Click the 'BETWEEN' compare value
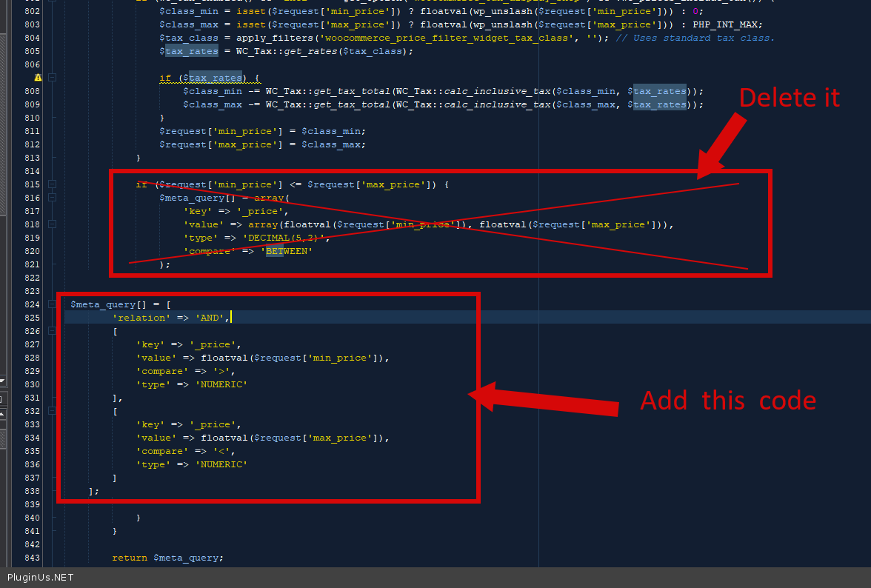The width and height of the screenshot is (871, 588). [289, 251]
